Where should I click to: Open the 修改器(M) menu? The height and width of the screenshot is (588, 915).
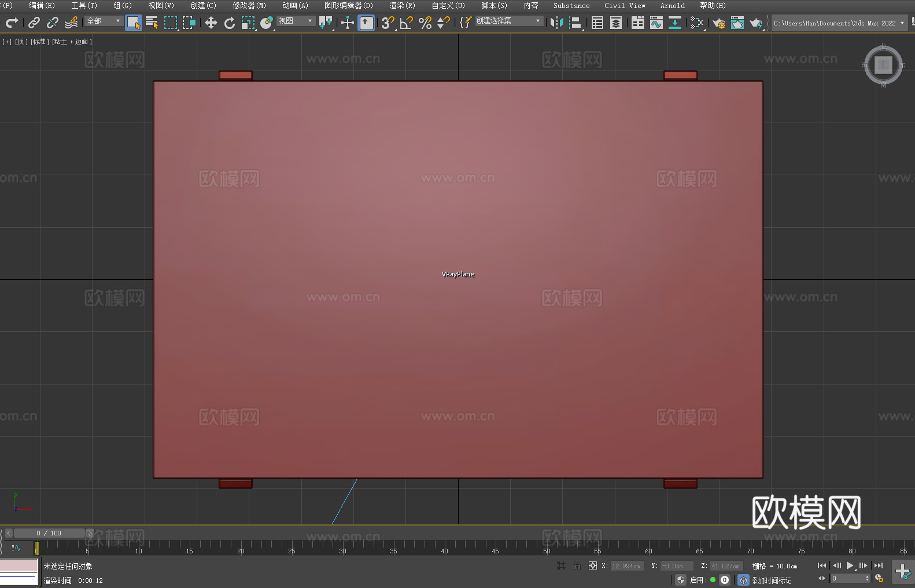(249, 5)
